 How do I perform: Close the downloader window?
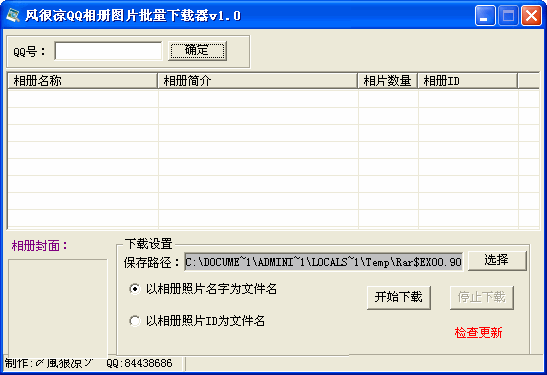pos(531,16)
